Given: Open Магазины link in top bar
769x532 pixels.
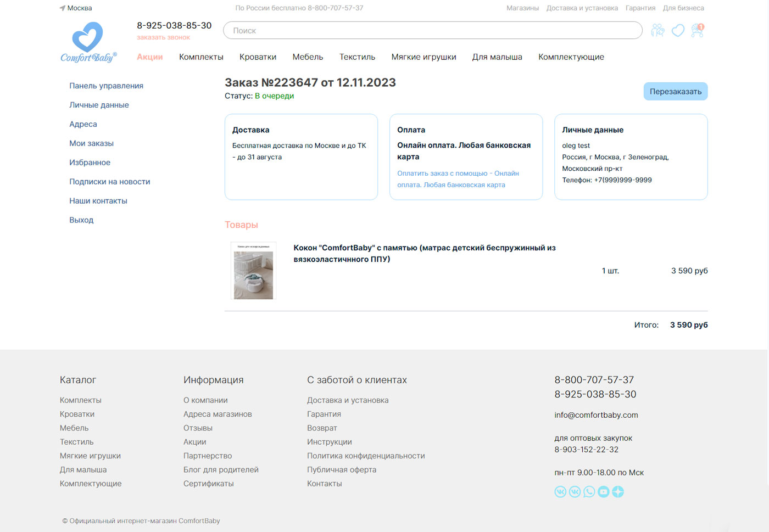Looking at the screenshot, I should tap(522, 8).
